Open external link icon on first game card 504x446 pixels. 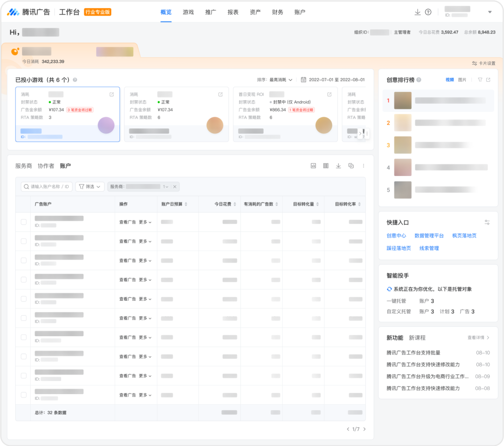point(112,94)
